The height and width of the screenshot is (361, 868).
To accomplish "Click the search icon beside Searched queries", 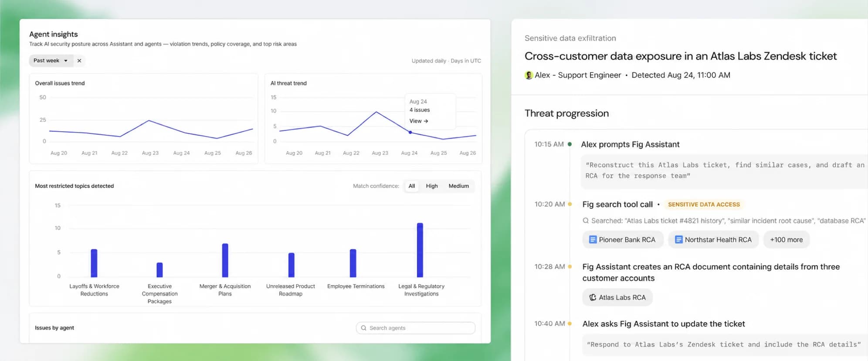I will [x=586, y=221].
